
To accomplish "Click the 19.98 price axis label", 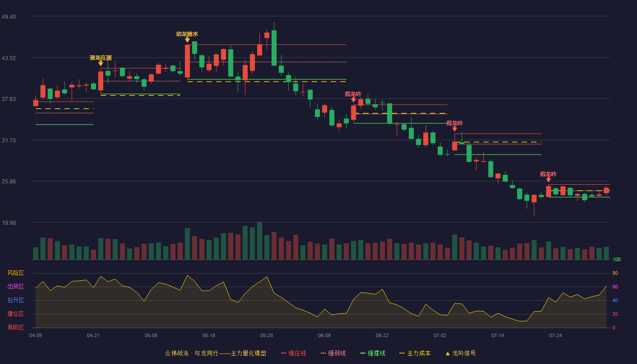I will [x=9, y=223].
